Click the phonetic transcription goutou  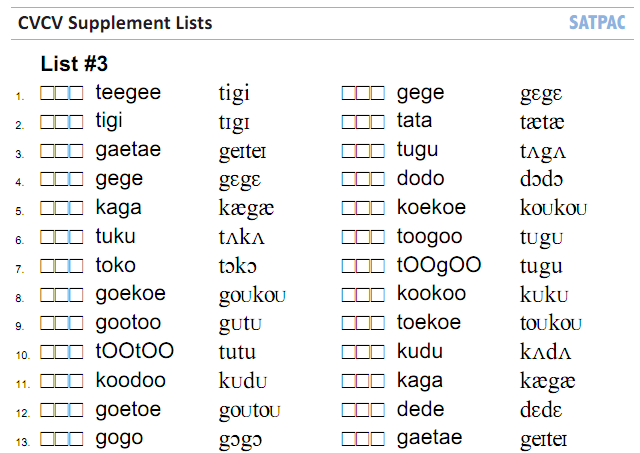[x=250, y=411]
